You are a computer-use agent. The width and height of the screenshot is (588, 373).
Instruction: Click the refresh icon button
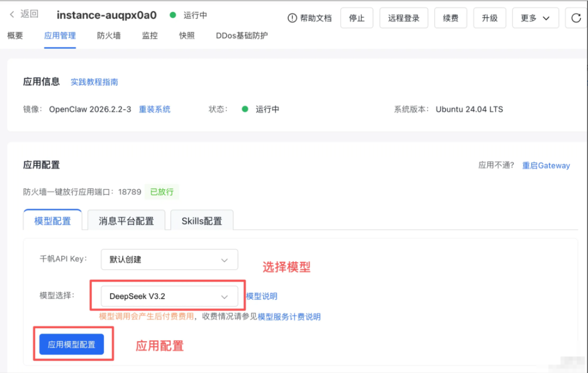click(575, 18)
